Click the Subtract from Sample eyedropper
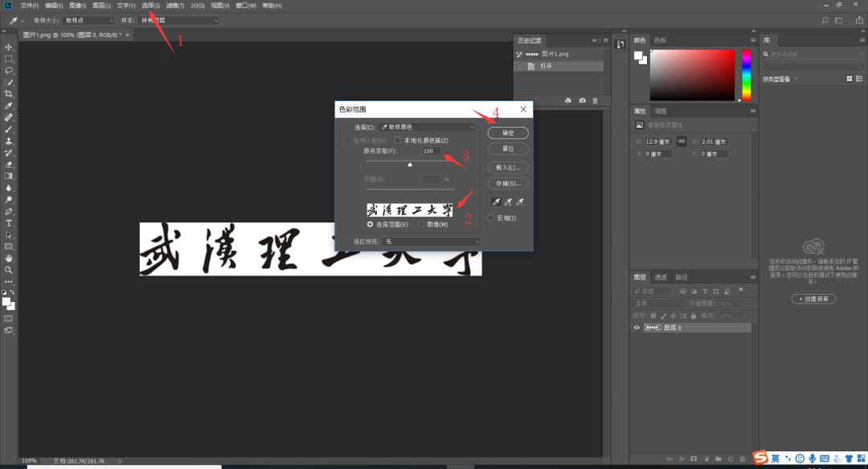868x469 pixels. (x=520, y=202)
